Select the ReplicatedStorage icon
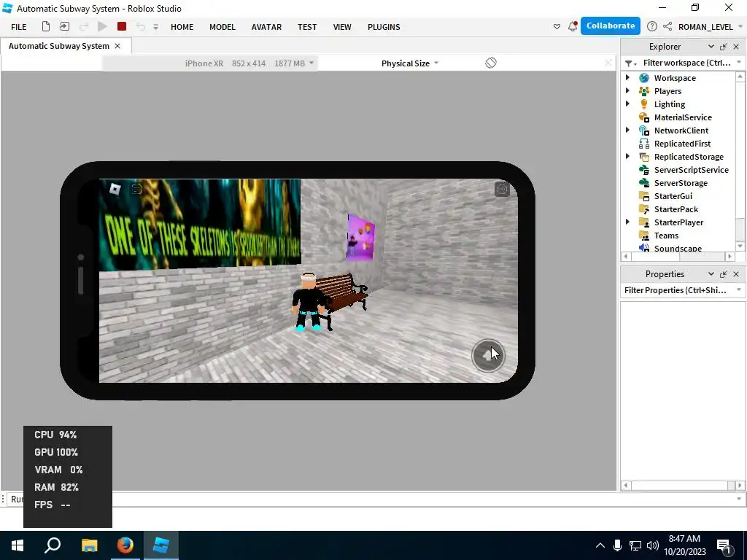Image resolution: width=747 pixels, height=560 pixels. click(x=644, y=157)
